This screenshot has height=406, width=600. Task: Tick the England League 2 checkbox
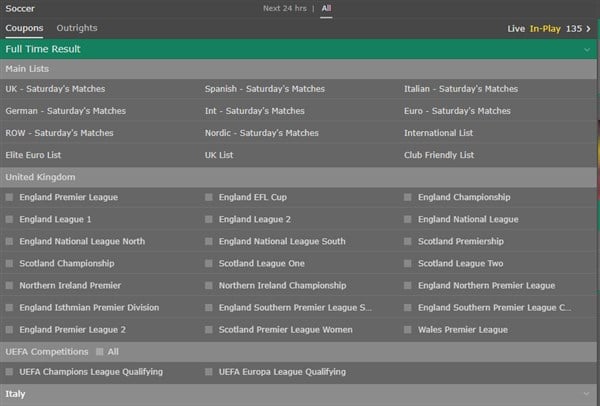point(209,219)
